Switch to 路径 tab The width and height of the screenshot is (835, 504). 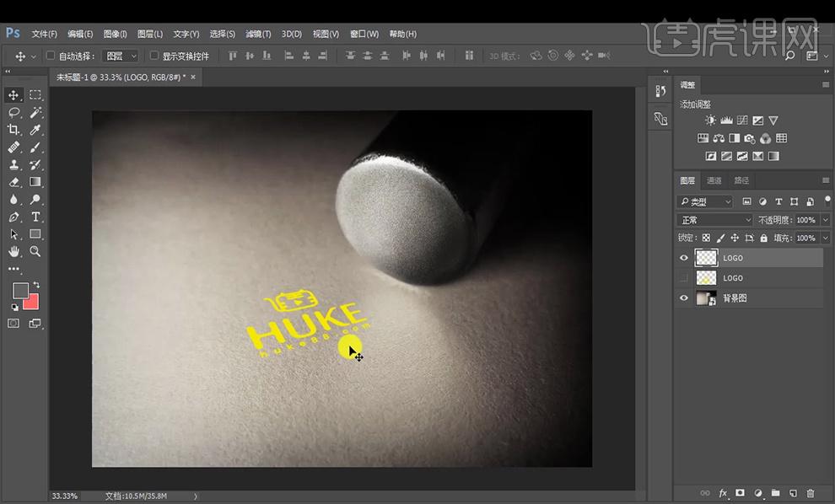(x=741, y=180)
